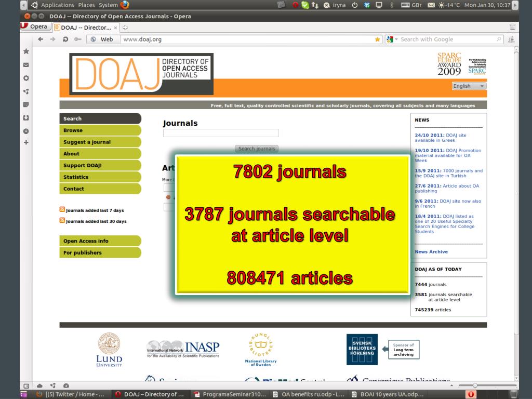The height and width of the screenshot is (399, 532).
Task: Click the www.doaj.org address field
Action: [x=248, y=39]
